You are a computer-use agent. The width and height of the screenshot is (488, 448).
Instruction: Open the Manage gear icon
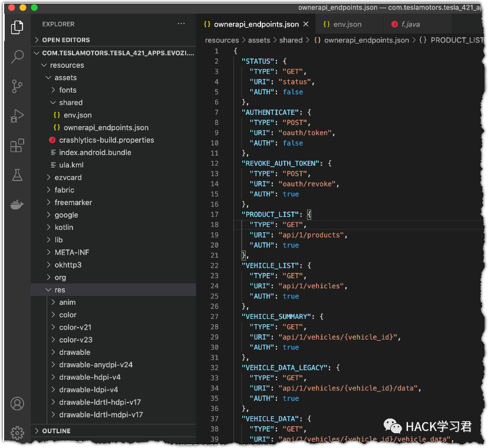pos(17,433)
